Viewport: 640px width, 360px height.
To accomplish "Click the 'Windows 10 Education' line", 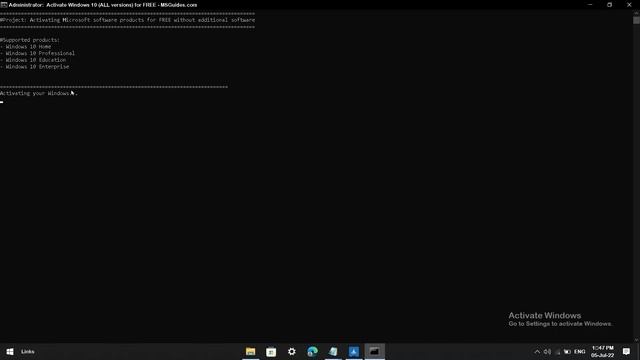I will point(33,60).
